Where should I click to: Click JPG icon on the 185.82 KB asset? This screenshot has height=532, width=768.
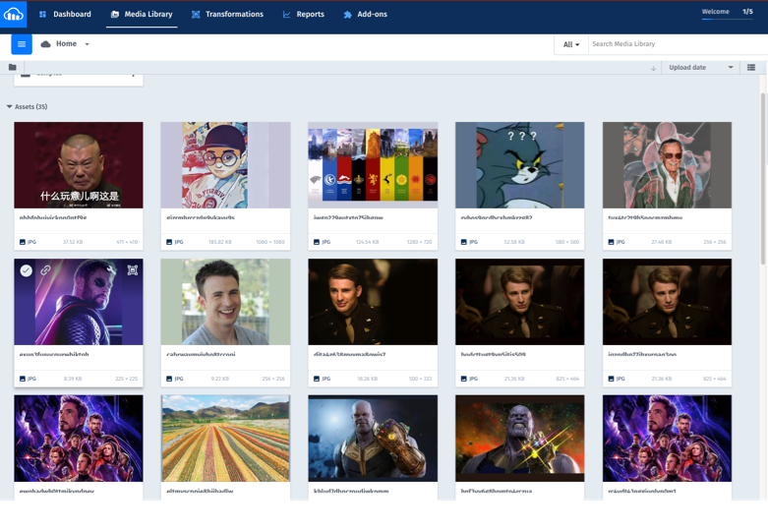pos(169,242)
